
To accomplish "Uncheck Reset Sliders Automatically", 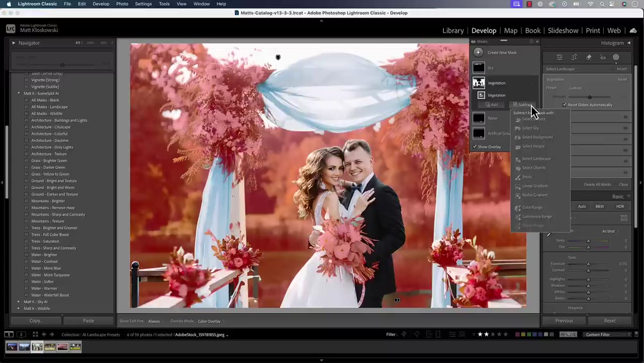I will pyautogui.click(x=565, y=105).
